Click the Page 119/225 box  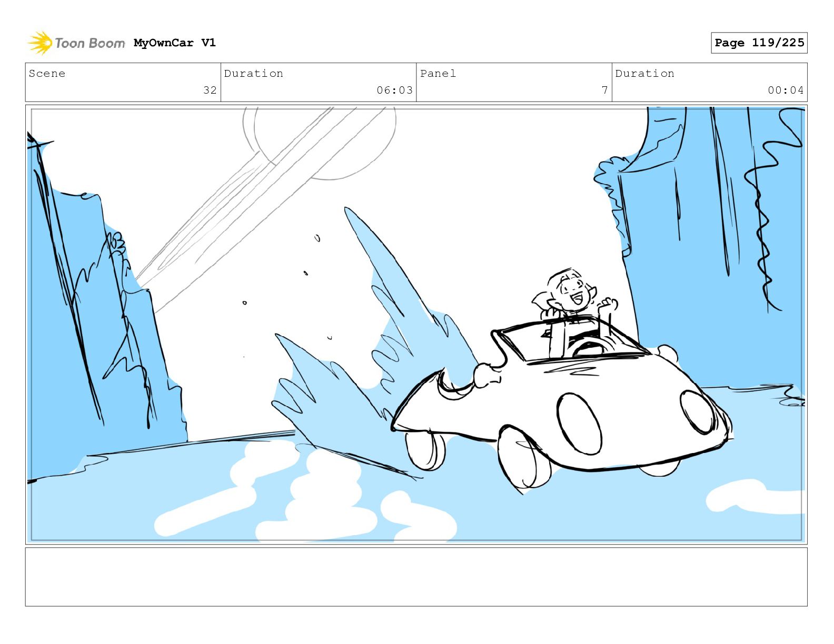click(x=759, y=43)
